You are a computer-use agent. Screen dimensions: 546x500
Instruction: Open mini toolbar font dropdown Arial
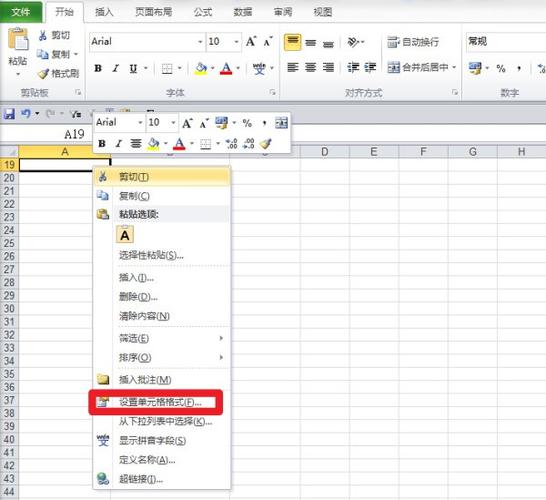coord(140,123)
